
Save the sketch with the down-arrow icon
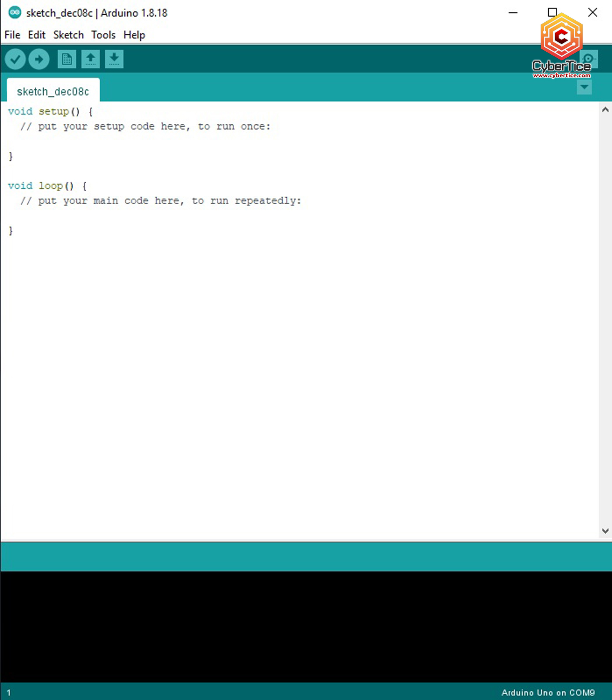114,60
